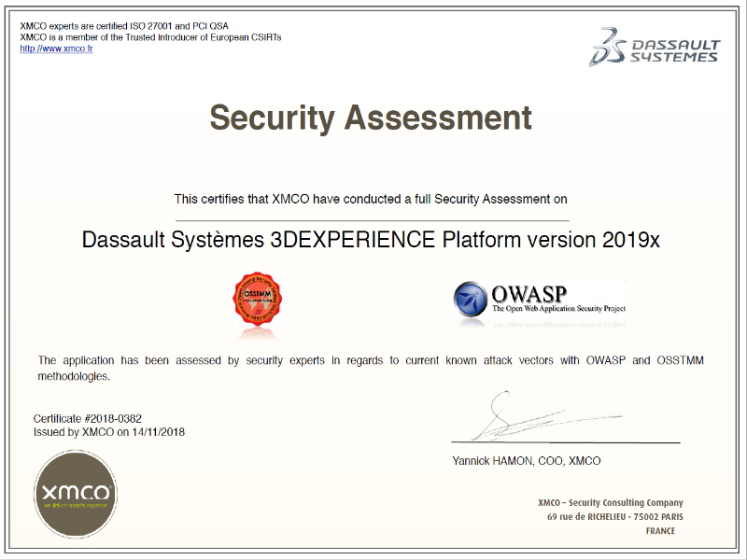Viewport: 747px width, 560px height.
Task: Click the OWASP blue globe wasp icon
Action: [472, 300]
